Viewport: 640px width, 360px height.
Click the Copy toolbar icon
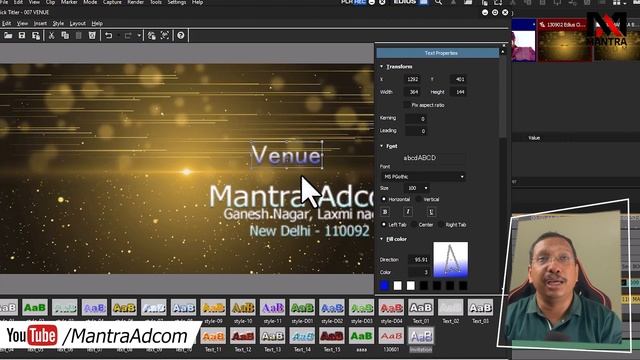(x=65, y=36)
